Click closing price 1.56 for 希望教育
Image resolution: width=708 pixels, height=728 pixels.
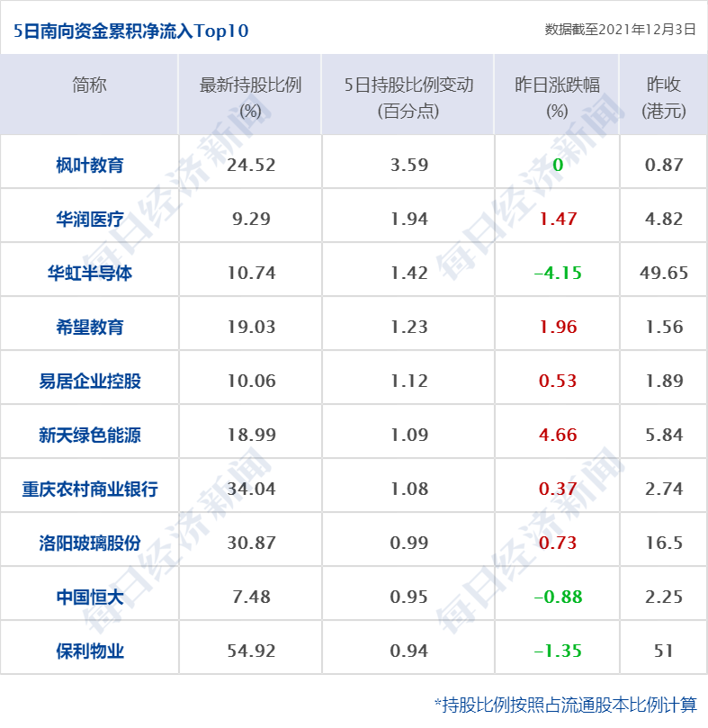point(664,327)
